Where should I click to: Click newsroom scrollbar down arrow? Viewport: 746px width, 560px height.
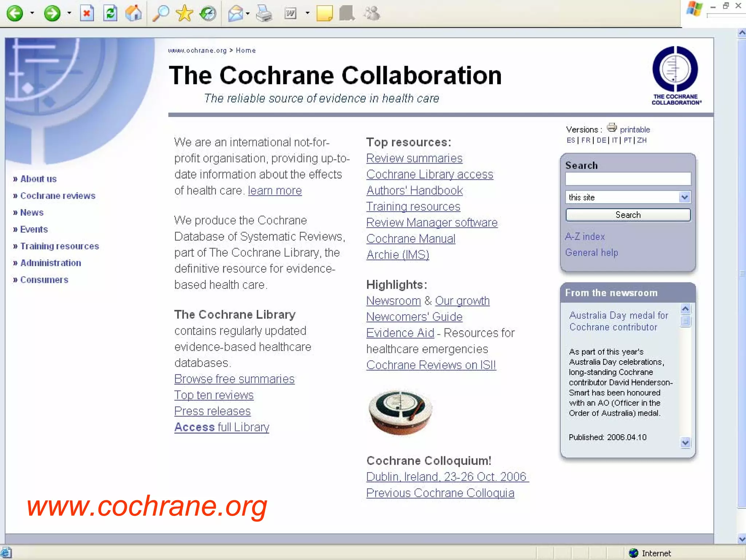(685, 443)
